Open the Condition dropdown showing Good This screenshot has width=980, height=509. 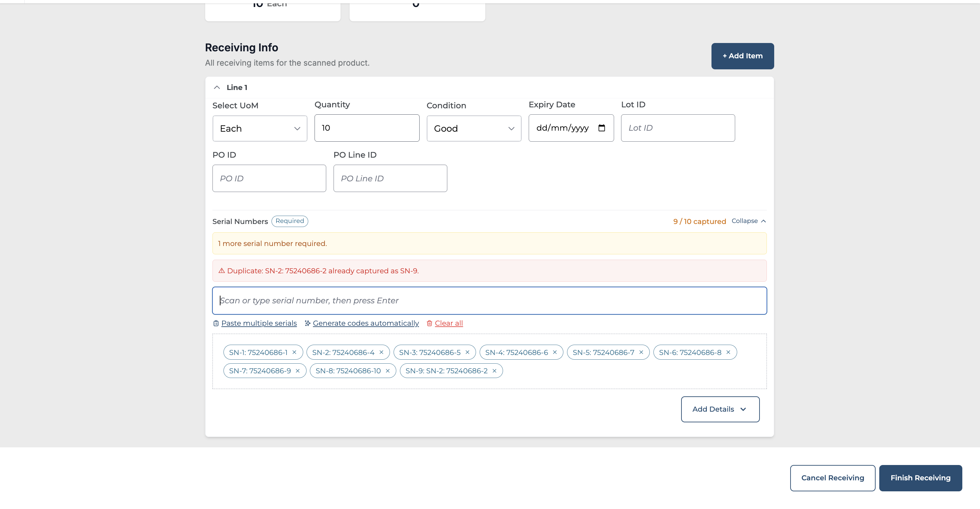tap(474, 128)
